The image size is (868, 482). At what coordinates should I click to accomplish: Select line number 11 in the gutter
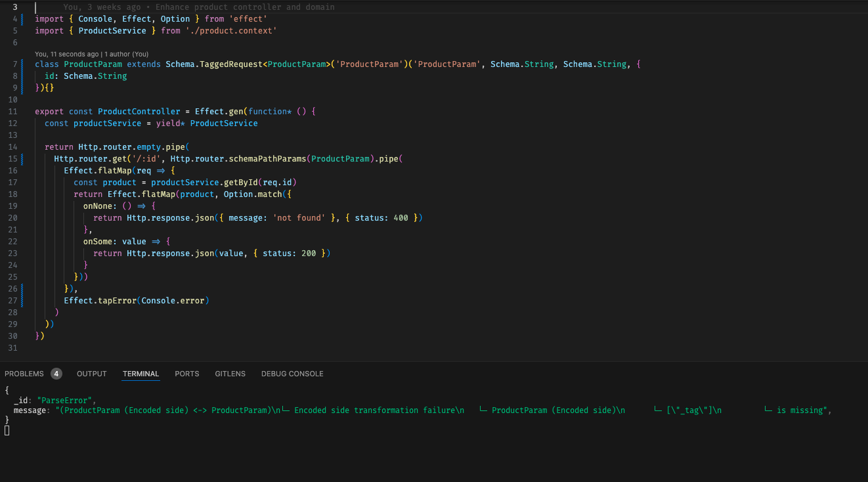(x=13, y=112)
